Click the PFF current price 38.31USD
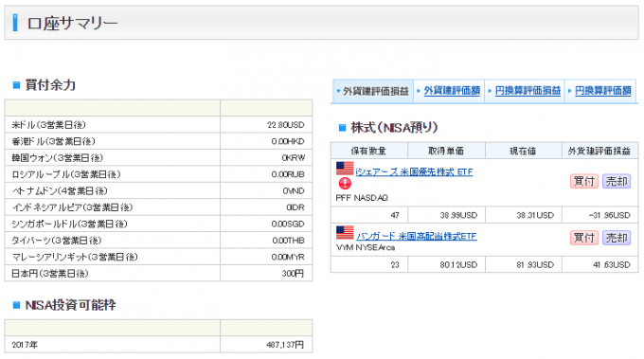The width and height of the screenshot is (644, 359). (535, 215)
